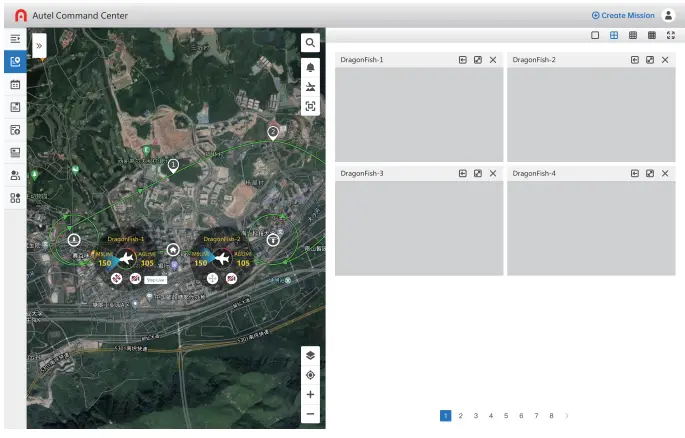Open the media library sidebar icon

(15, 152)
